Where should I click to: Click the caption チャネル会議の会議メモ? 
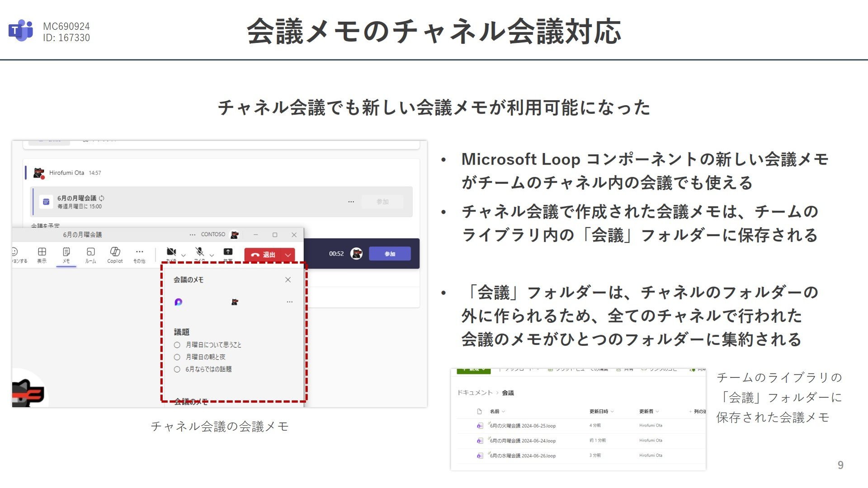tap(219, 426)
